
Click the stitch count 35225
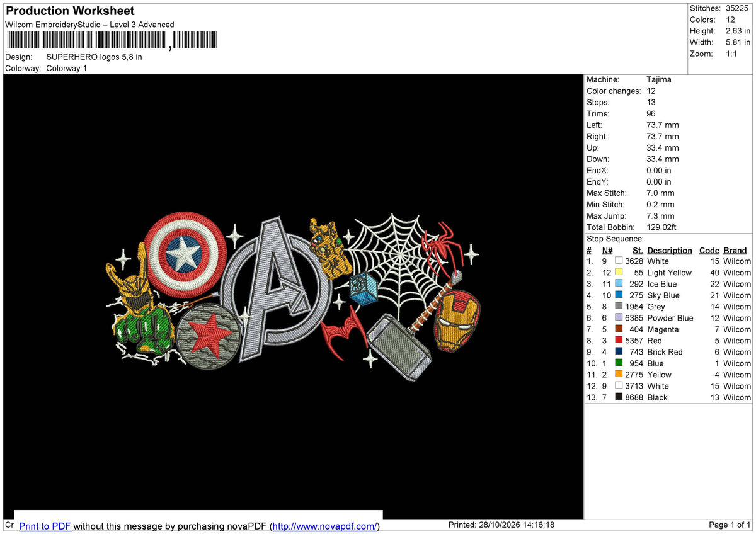(738, 8)
